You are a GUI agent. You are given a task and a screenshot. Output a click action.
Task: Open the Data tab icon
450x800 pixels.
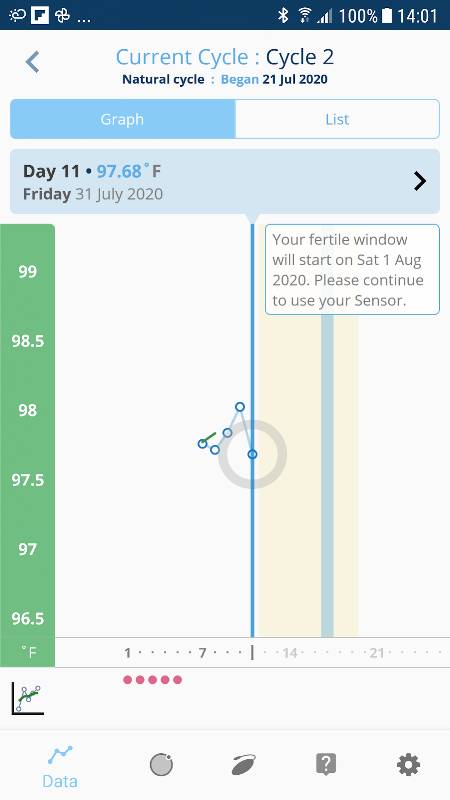pyautogui.click(x=60, y=756)
